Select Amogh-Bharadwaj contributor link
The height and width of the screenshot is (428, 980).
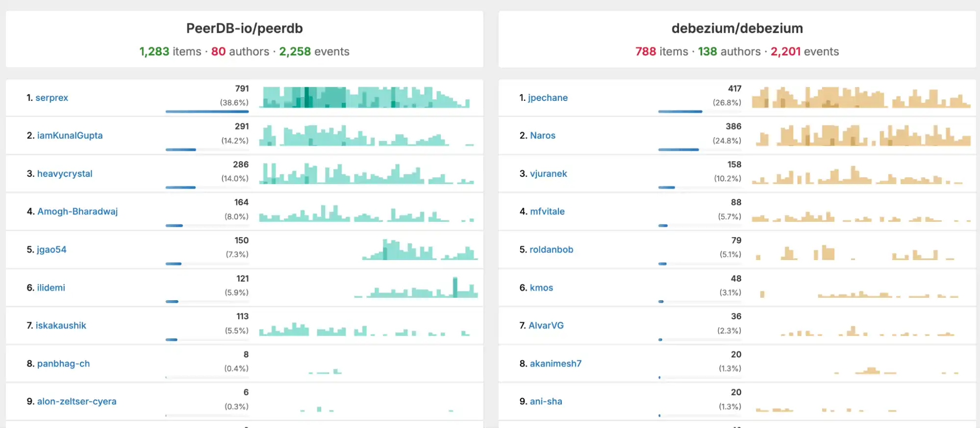point(77,212)
